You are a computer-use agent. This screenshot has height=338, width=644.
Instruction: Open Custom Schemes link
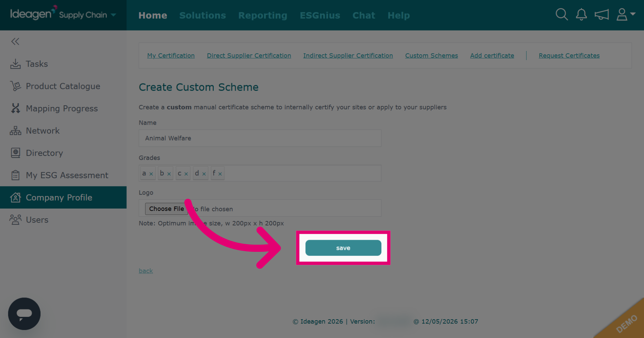click(431, 56)
